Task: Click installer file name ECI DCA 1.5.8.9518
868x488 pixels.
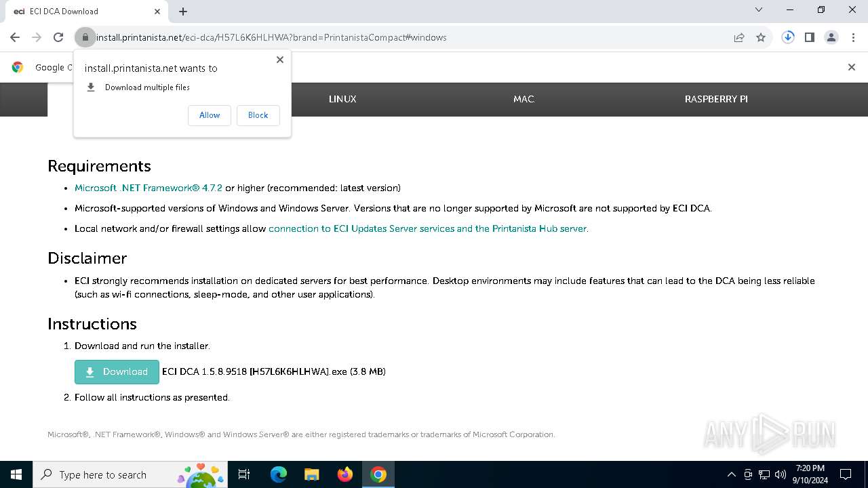Action: tap(274, 371)
